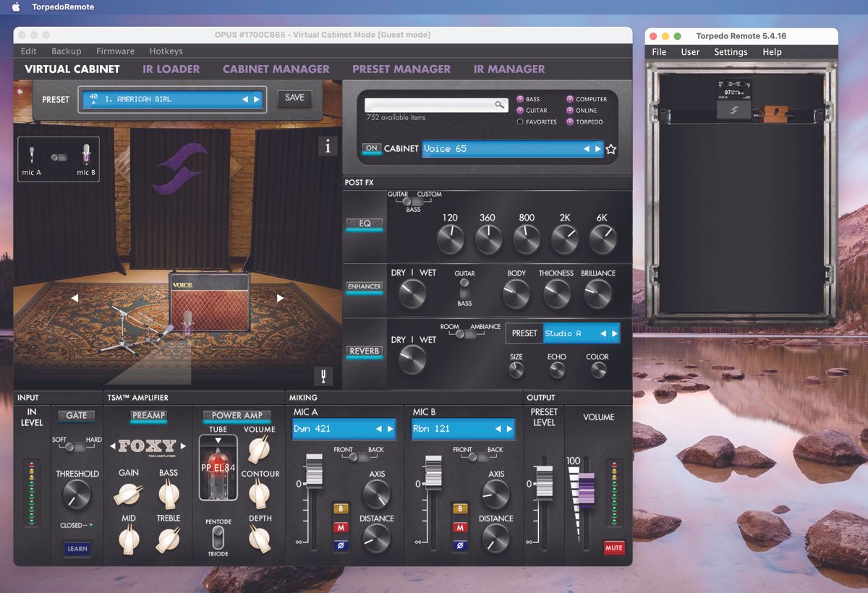Open the cabinet info panel via the i icon
Image resolution: width=868 pixels, height=593 pixels.
[x=328, y=145]
